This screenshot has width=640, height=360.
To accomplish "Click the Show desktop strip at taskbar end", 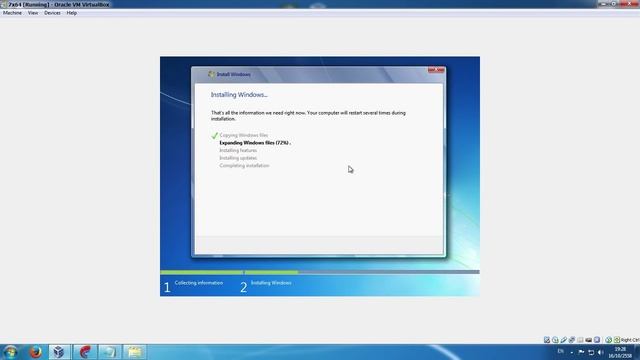I will point(637,352).
